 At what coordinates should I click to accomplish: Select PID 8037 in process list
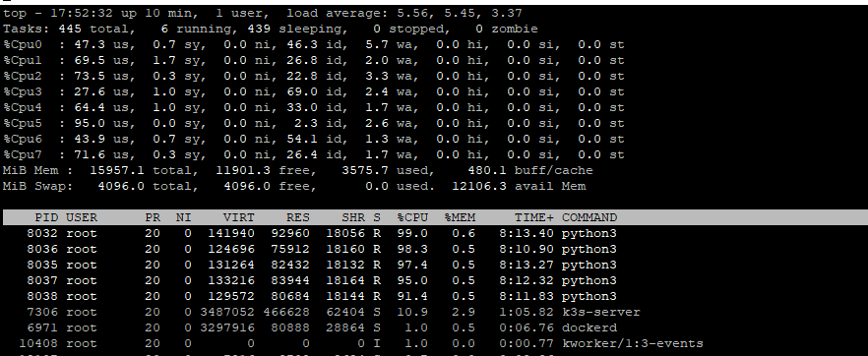[x=42, y=280]
